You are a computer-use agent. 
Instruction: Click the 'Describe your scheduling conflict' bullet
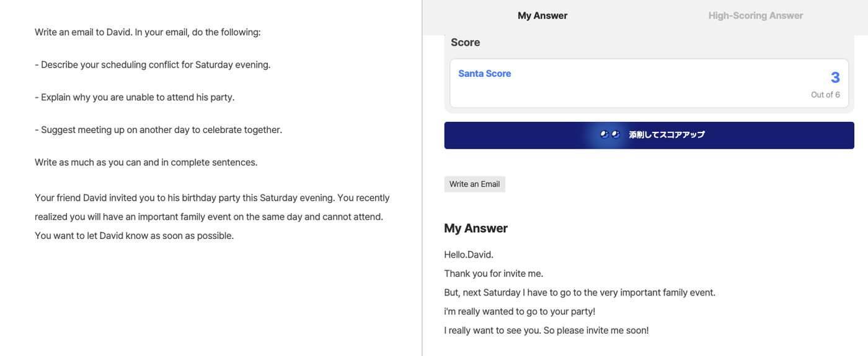pyautogui.click(x=153, y=64)
